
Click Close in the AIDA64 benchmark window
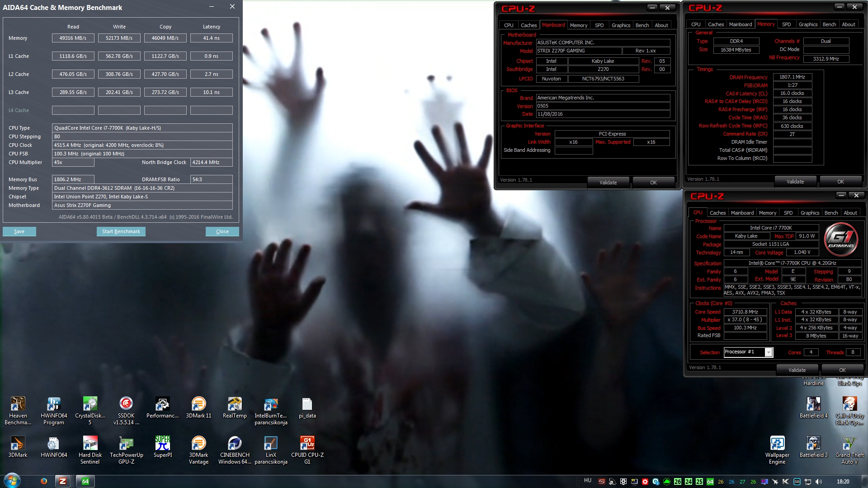point(222,231)
